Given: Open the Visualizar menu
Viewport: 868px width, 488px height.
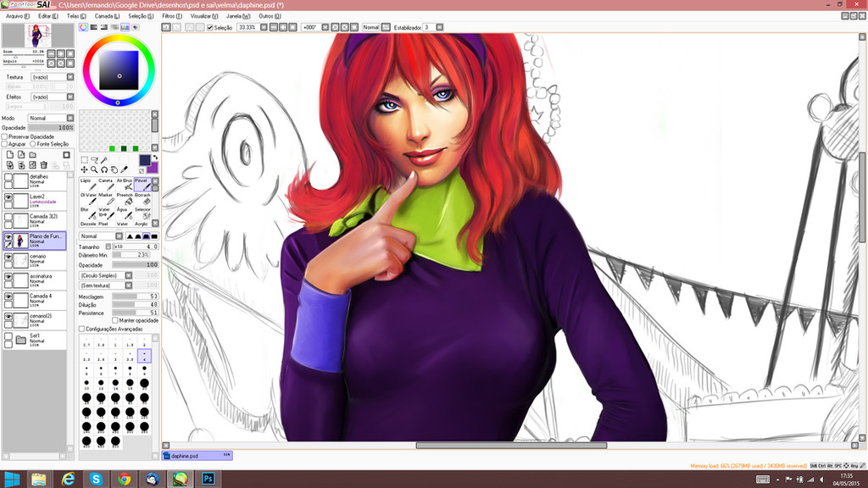Looking at the screenshot, I should [x=203, y=16].
